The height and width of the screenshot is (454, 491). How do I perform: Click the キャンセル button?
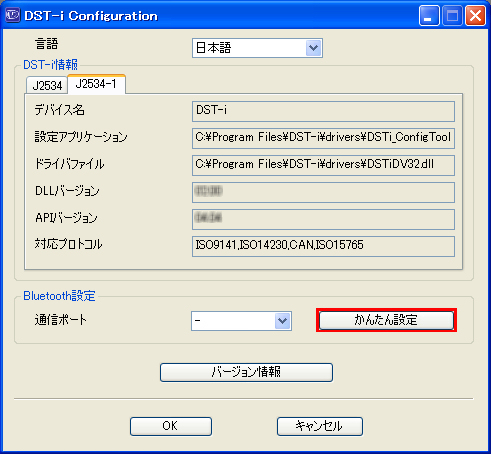(x=320, y=426)
